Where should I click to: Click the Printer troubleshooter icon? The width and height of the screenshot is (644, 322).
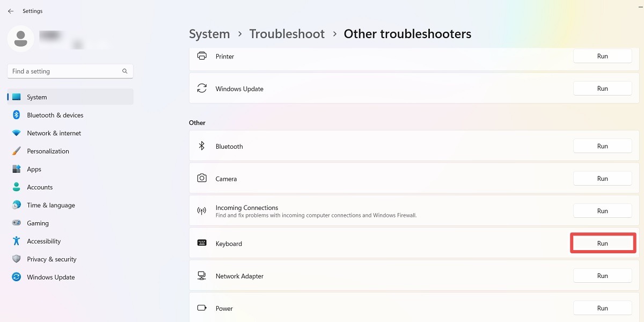pyautogui.click(x=202, y=56)
